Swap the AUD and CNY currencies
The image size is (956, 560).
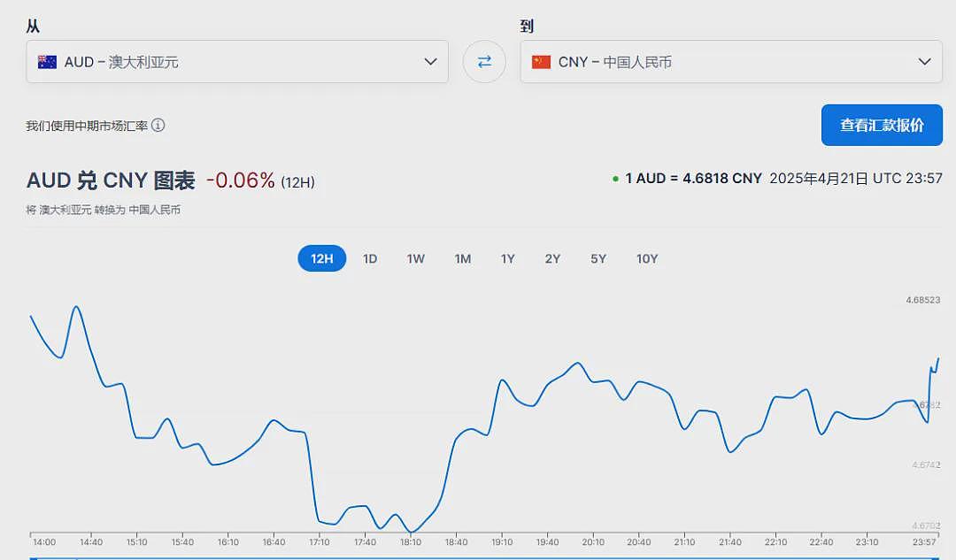click(x=484, y=62)
